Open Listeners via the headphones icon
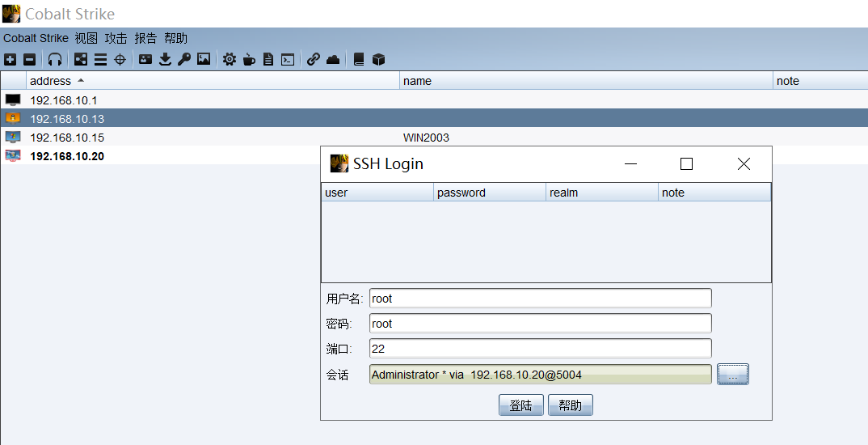868x445 pixels. pos(55,59)
